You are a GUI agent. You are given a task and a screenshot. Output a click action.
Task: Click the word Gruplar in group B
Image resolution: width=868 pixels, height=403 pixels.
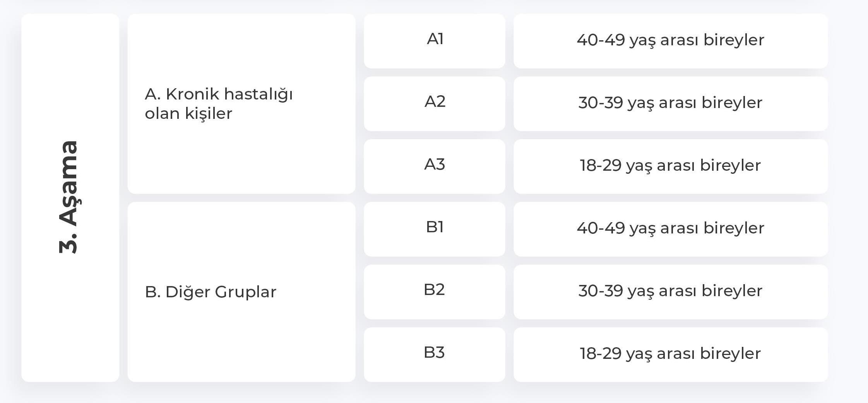pyautogui.click(x=245, y=292)
